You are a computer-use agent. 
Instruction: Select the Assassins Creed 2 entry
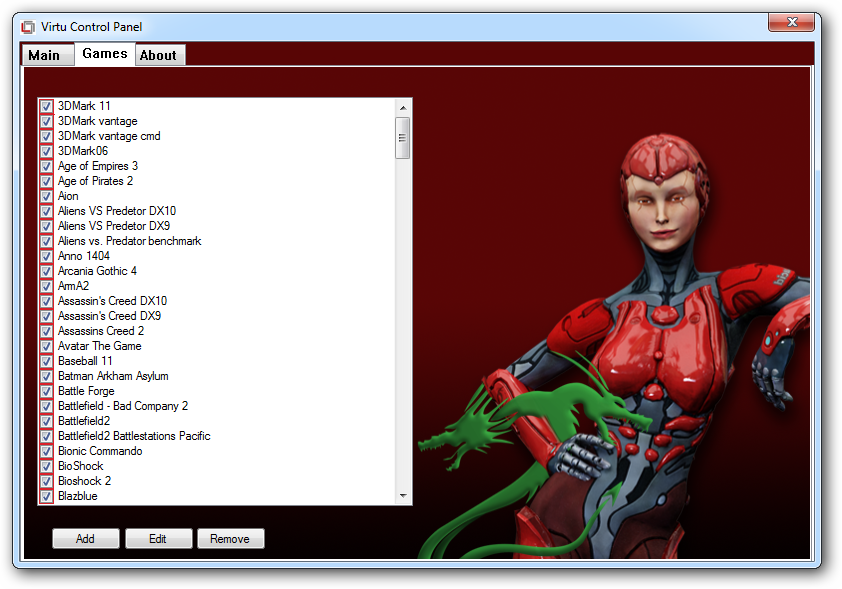[x=101, y=331]
